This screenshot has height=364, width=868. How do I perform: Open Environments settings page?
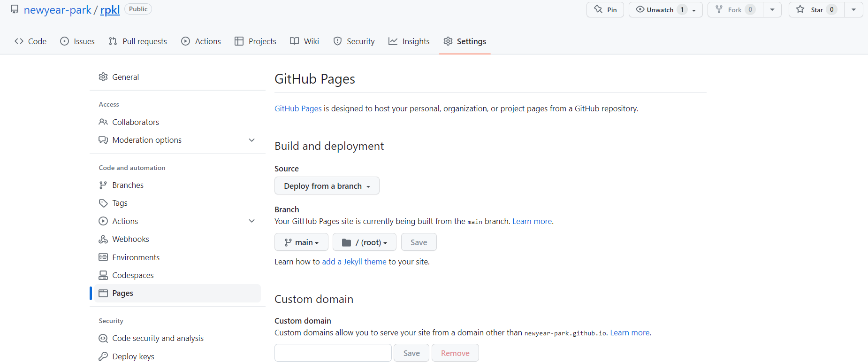click(177, 257)
